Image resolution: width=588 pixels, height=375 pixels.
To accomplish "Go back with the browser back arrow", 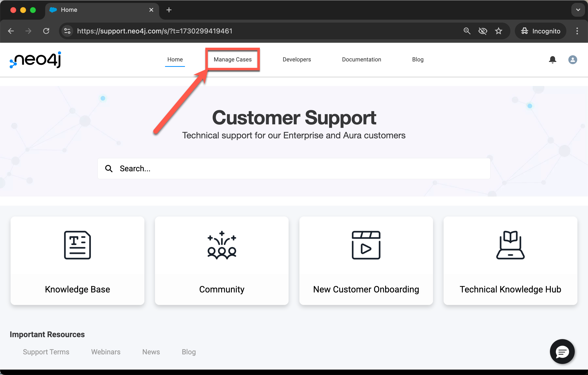I will (x=11, y=31).
